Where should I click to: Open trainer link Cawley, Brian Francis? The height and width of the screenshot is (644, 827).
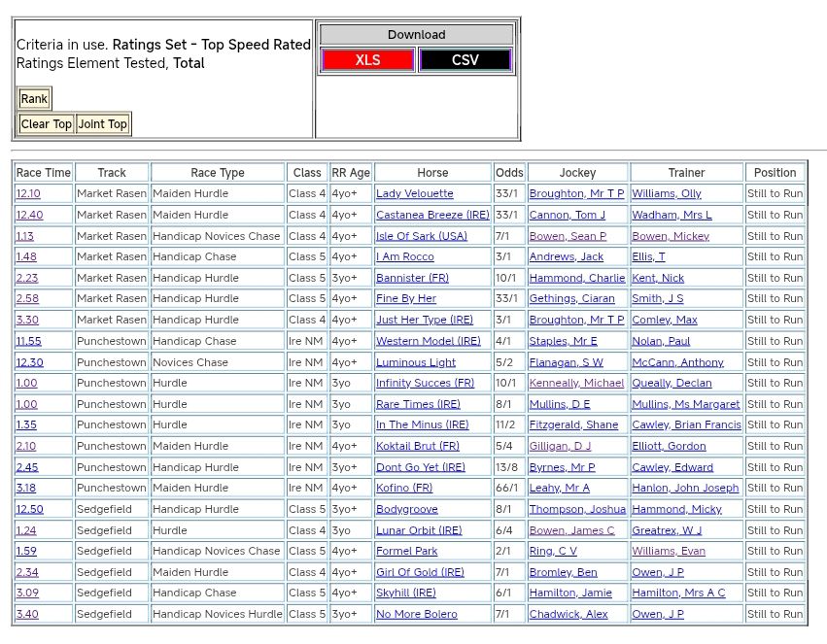pyautogui.click(x=686, y=425)
